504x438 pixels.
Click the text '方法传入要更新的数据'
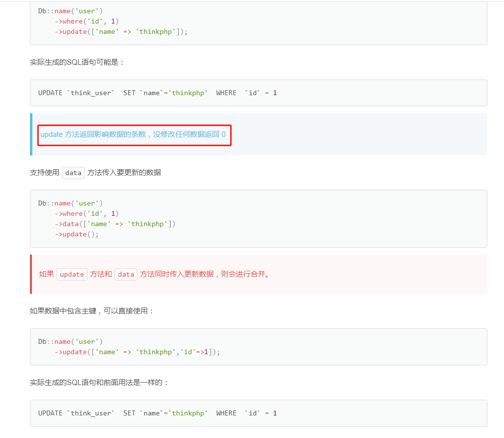coord(124,173)
